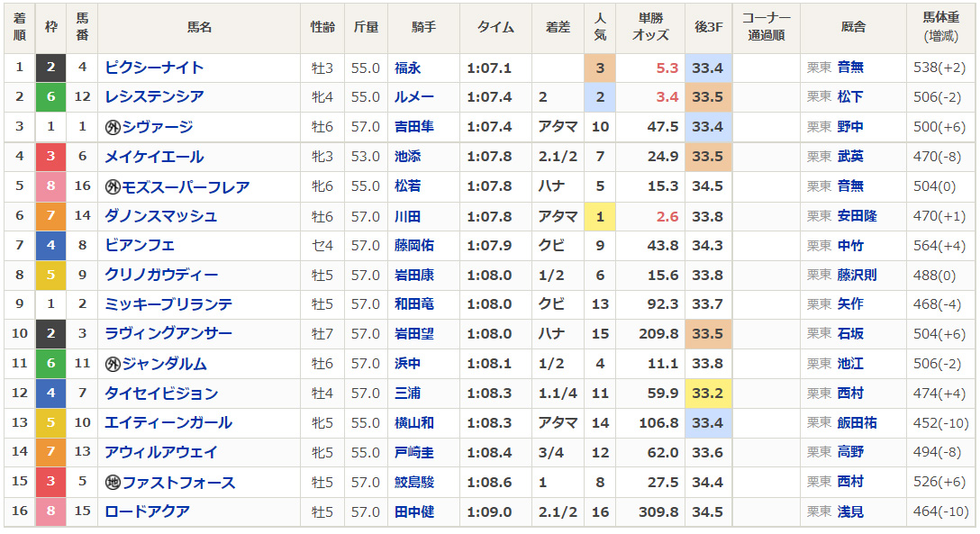Image resolution: width=980 pixels, height=534 pixels.
Task: Click jockey ルメール
Action: 413,97
